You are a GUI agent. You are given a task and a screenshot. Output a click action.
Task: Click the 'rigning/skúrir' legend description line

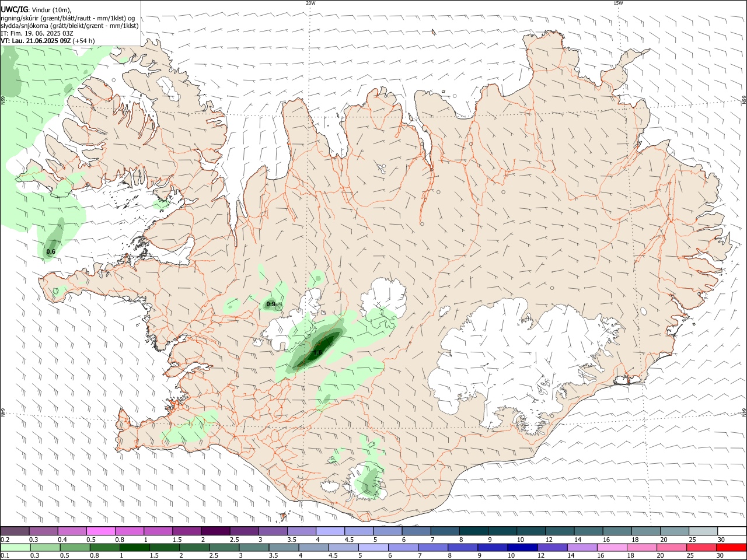[x=68, y=18]
